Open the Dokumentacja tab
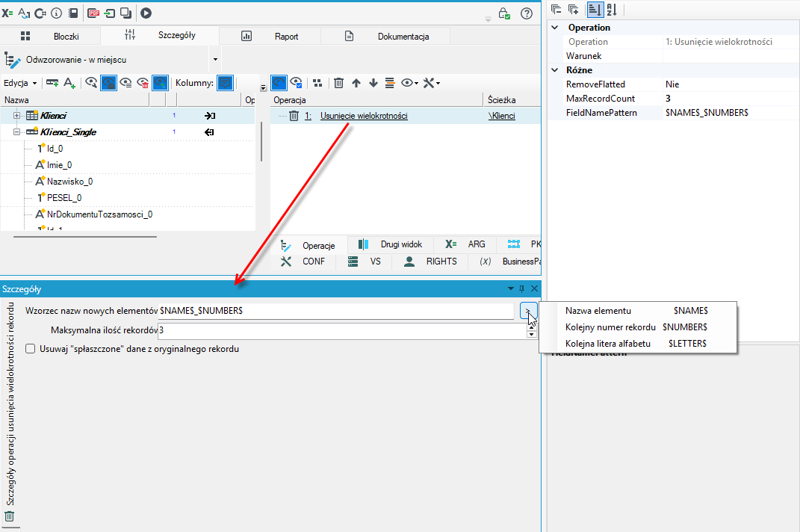Viewport: 800px width, 532px height. tap(386, 37)
